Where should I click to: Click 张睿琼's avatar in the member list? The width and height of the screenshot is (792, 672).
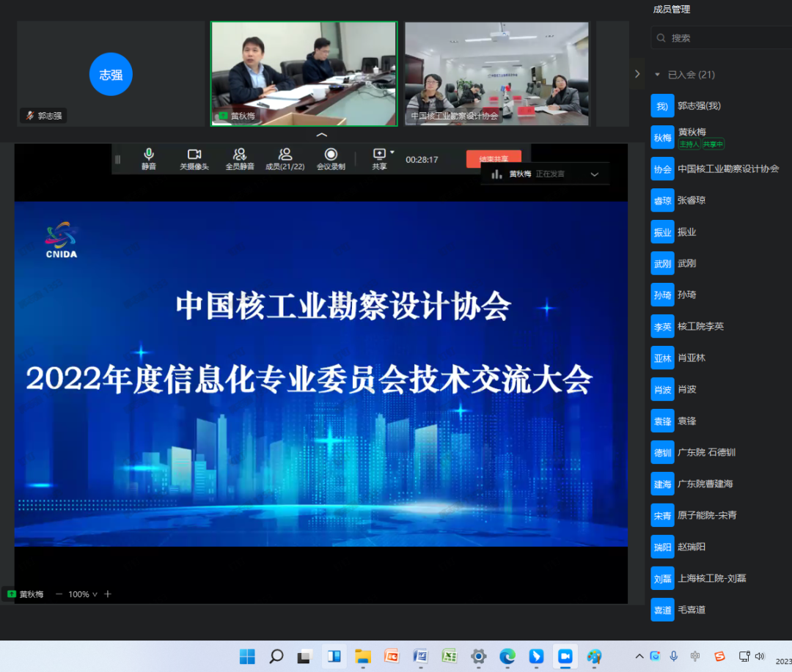coord(662,200)
